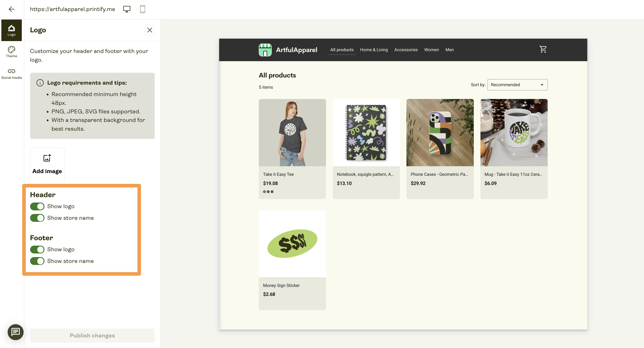Image resolution: width=644 pixels, height=348 pixels.
Task: Open the Sort by Recommended dropdown
Action: pyautogui.click(x=517, y=84)
